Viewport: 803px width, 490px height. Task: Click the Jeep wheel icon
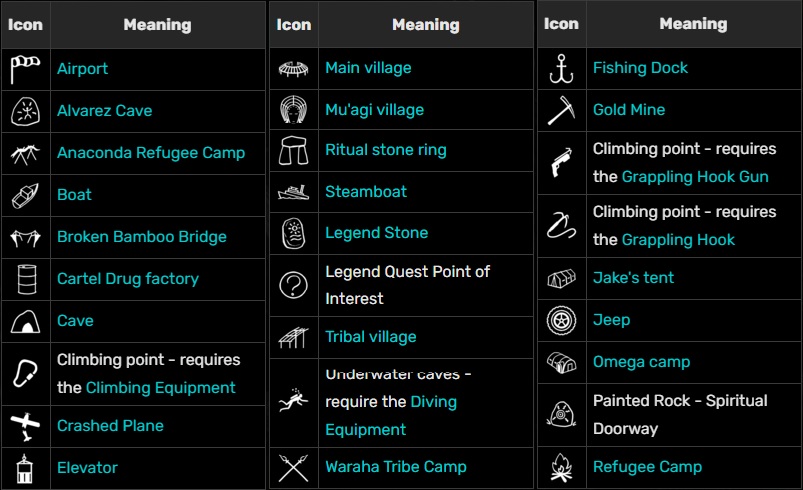click(x=561, y=320)
